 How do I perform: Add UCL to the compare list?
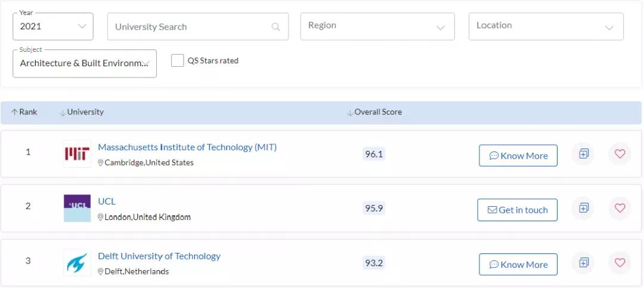pos(584,208)
